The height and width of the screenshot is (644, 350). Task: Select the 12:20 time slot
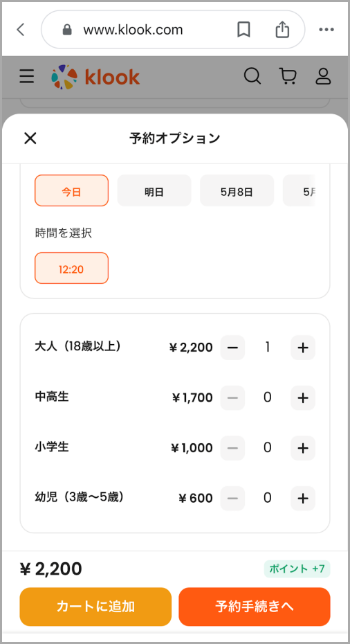tap(71, 268)
